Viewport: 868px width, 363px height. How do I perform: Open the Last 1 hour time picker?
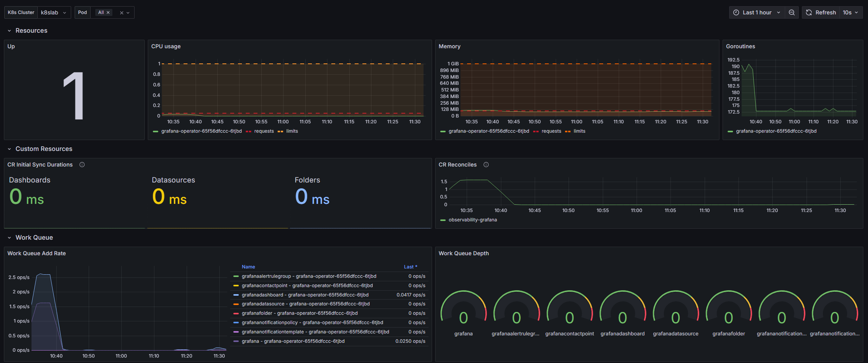(757, 12)
